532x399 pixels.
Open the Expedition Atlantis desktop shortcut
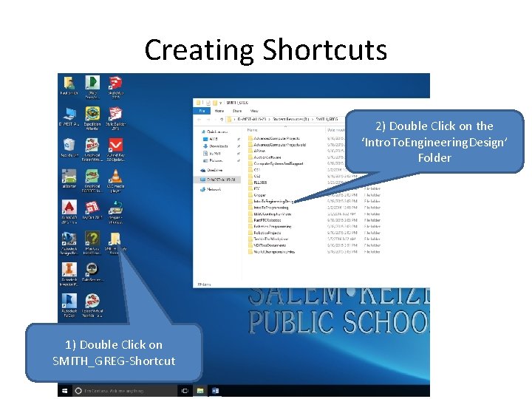(92, 118)
